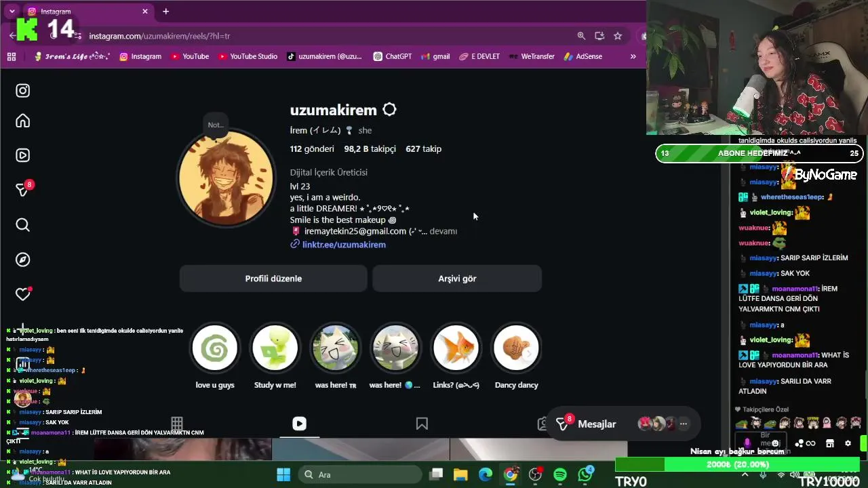Open Spotify from the taskbar

pos(560,474)
